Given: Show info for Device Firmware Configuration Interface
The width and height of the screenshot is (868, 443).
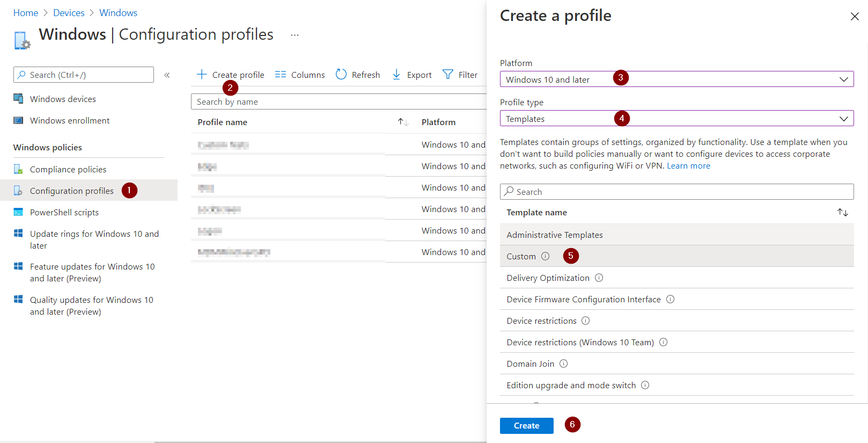Looking at the screenshot, I should (671, 299).
